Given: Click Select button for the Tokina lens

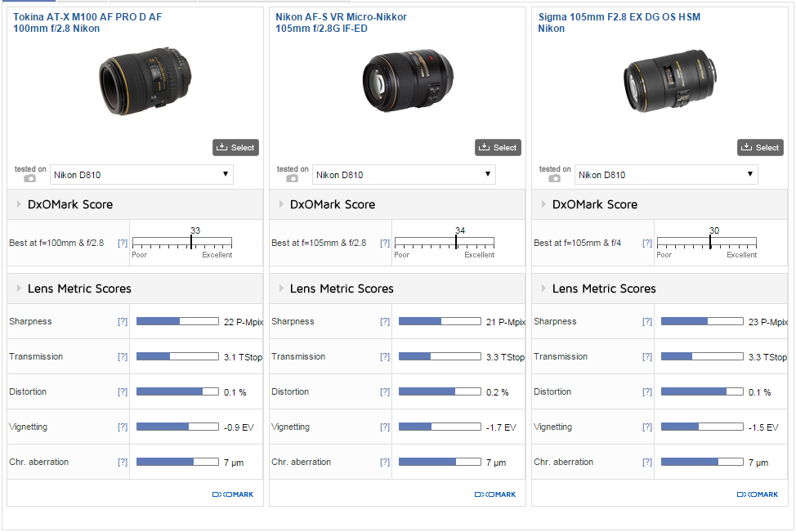Looking at the screenshot, I should pyautogui.click(x=235, y=148).
